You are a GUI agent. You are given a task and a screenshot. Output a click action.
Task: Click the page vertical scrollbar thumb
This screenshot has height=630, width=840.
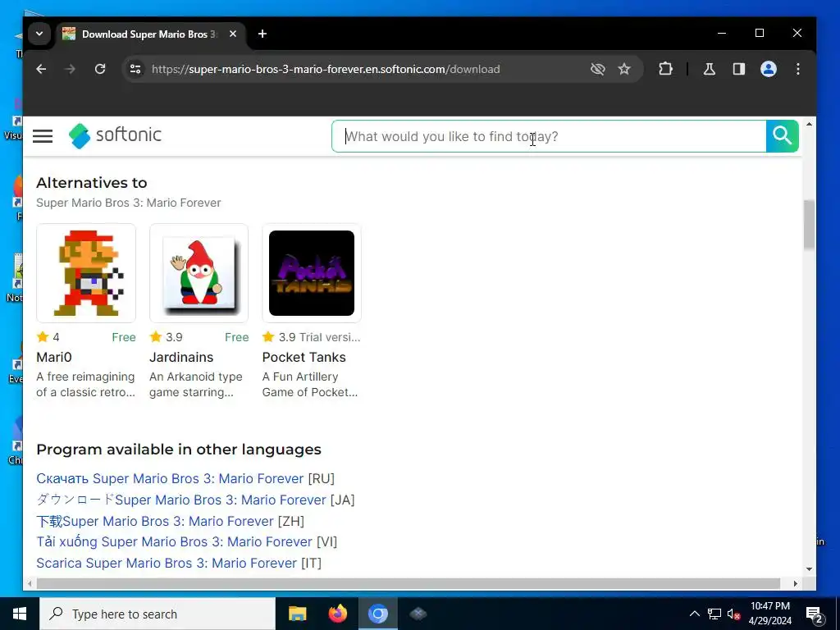pyautogui.click(x=809, y=225)
